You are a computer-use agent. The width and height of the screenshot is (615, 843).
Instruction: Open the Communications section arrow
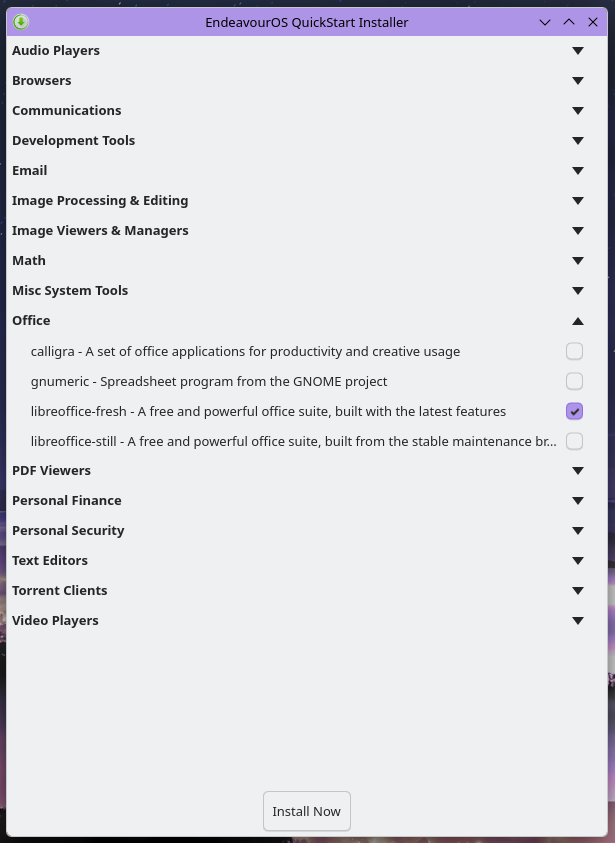click(x=577, y=111)
